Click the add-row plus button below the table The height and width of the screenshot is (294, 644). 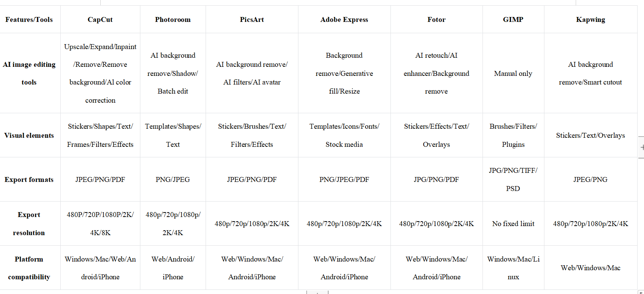[317, 292]
